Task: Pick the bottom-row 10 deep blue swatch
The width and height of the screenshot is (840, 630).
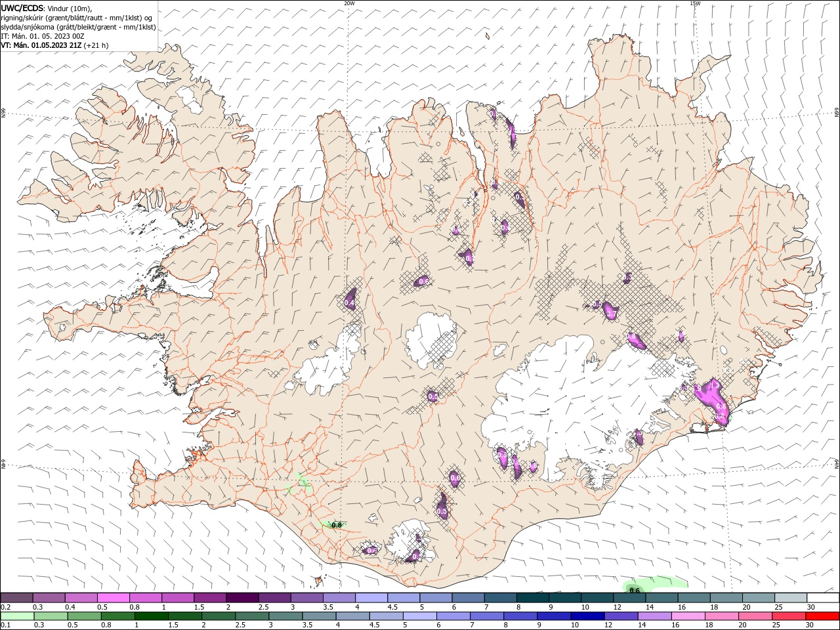Action: point(588,616)
